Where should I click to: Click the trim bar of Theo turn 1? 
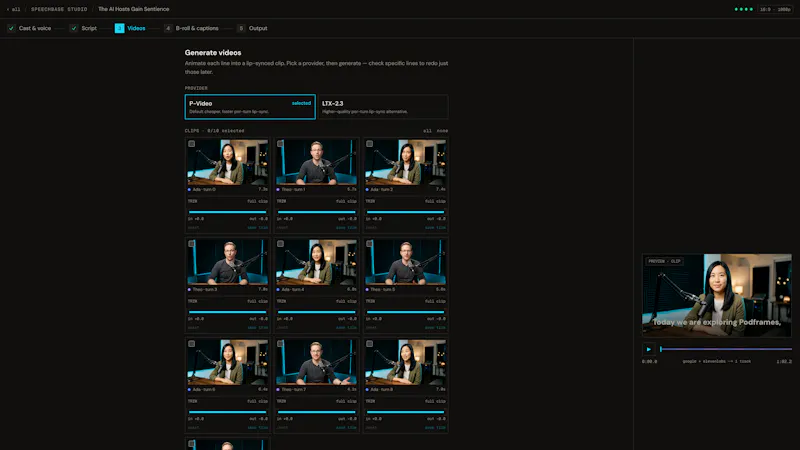pos(316,212)
